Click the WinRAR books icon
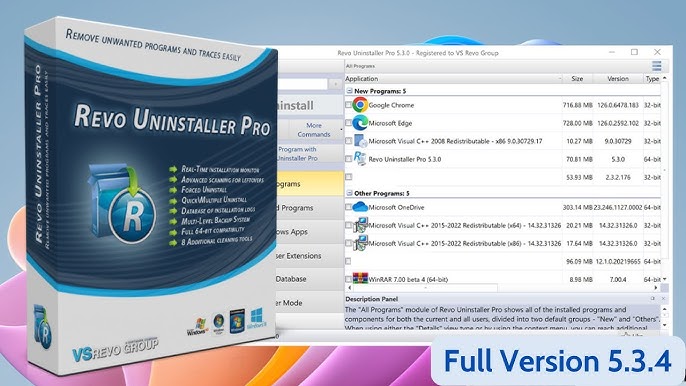Image resolution: width=686 pixels, height=386 pixels. click(x=360, y=279)
